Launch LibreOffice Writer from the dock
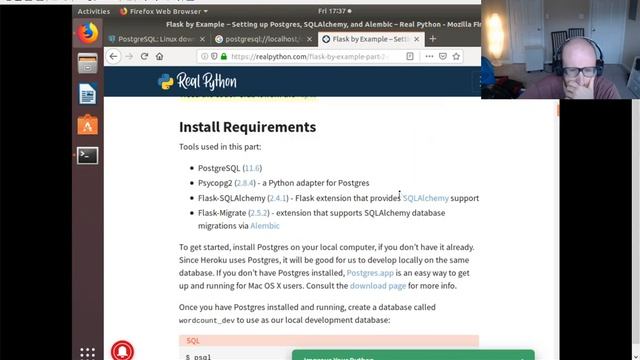The height and width of the screenshot is (360, 640). coord(88,94)
